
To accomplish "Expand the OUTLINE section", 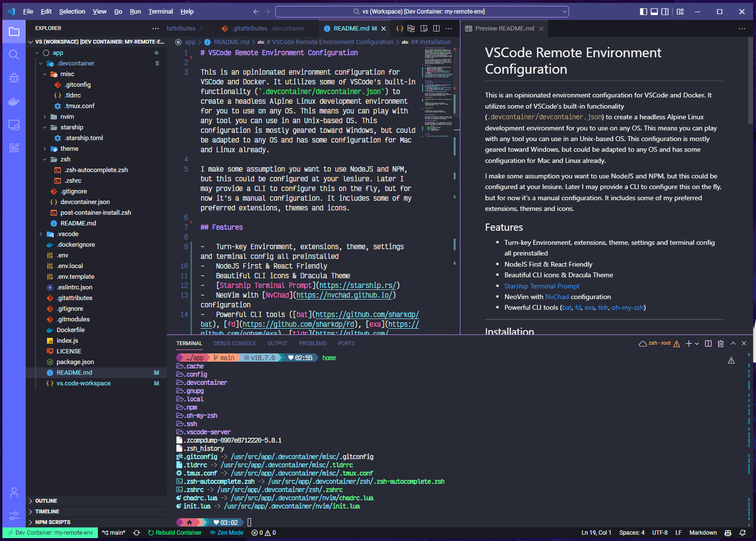I will coord(96,501).
